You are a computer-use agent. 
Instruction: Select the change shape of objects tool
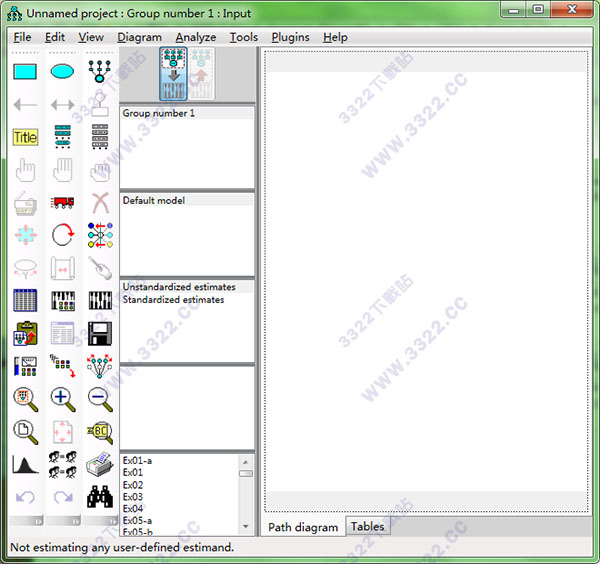25,235
